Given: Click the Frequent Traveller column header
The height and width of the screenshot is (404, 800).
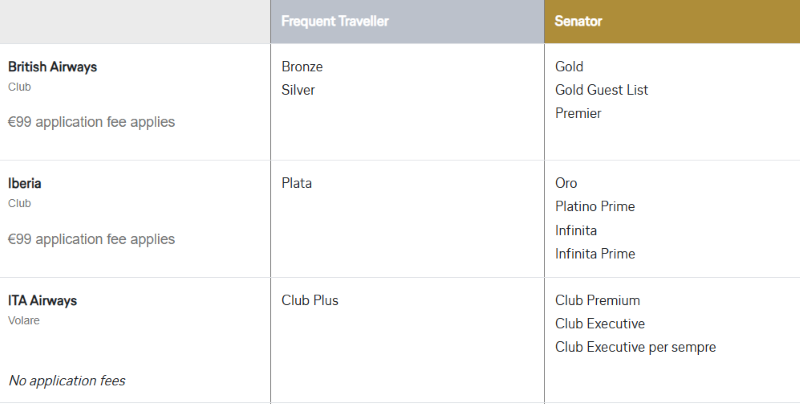Looking at the screenshot, I should (x=334, y=21).
